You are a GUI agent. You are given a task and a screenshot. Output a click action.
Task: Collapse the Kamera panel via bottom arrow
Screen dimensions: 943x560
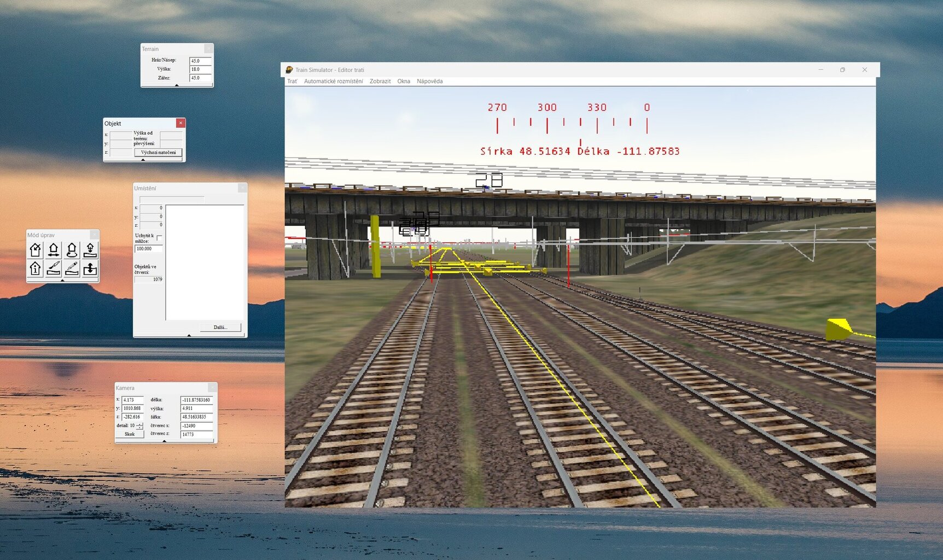pyautogui.click(x=165, y=441)
